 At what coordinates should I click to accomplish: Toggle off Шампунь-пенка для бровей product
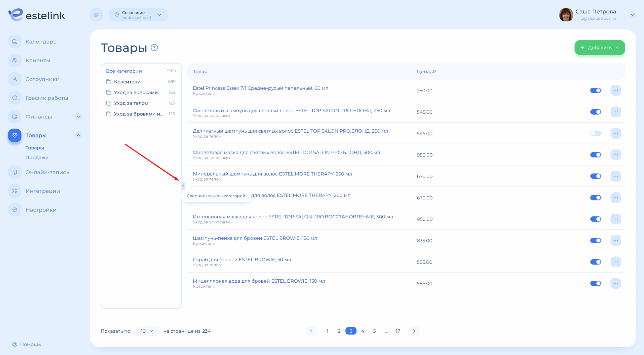click(x=595, y=240)
